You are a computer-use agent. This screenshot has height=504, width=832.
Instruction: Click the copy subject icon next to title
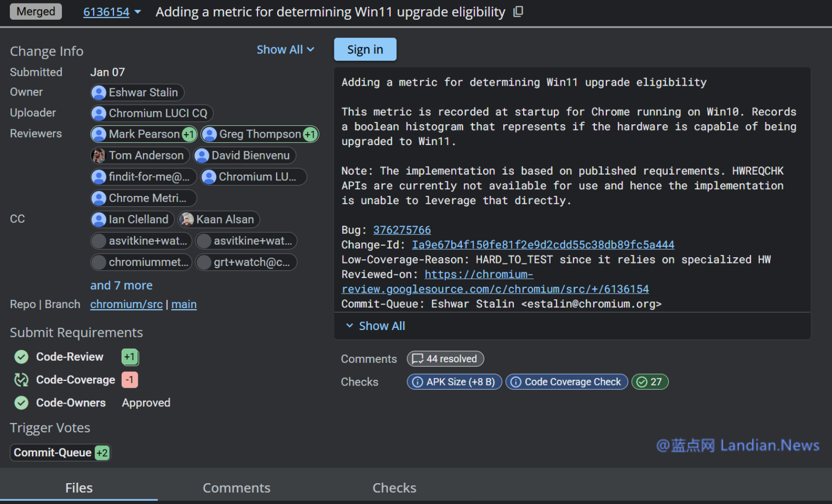[518, 11]
